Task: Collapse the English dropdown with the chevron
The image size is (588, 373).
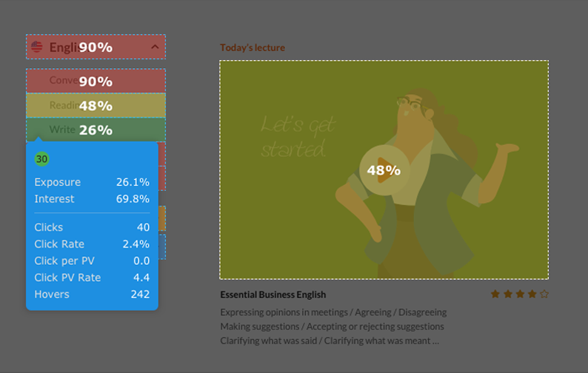Action: tap(155, 47)
